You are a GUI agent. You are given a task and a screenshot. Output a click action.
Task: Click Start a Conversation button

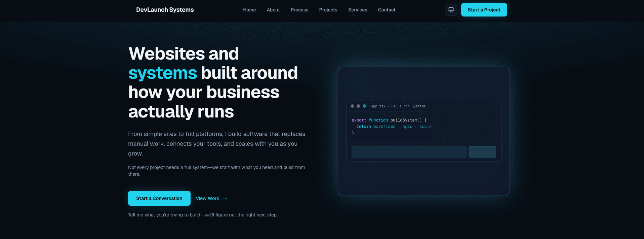coord(159,198)
